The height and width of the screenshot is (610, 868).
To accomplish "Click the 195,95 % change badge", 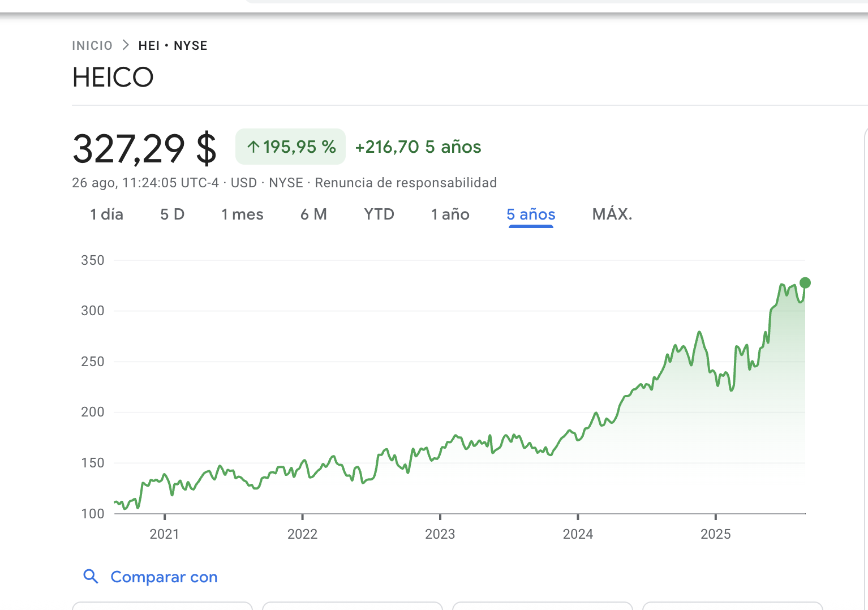I will (x=290, y=147).
